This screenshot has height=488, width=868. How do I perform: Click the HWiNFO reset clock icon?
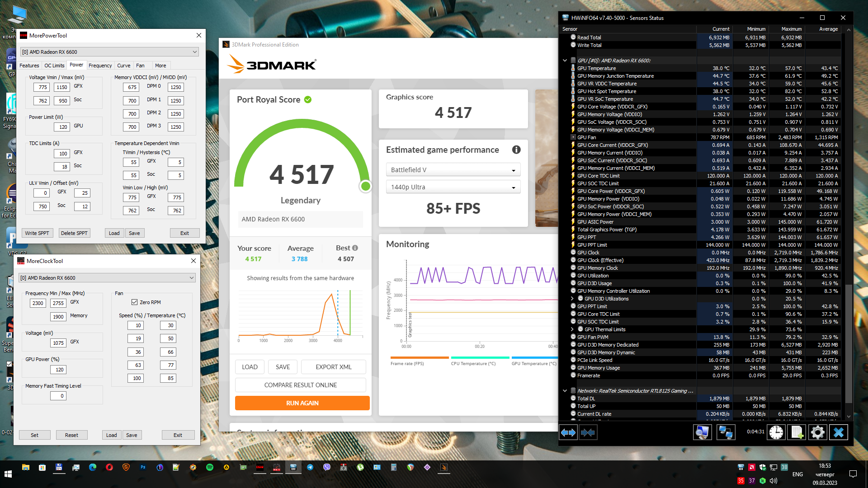point(776,433)
